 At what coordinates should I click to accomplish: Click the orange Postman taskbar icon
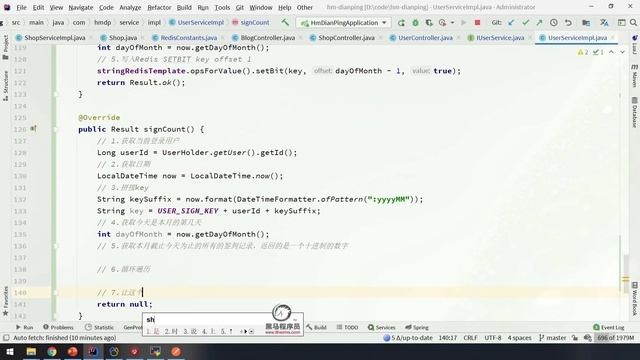[176, 351]
